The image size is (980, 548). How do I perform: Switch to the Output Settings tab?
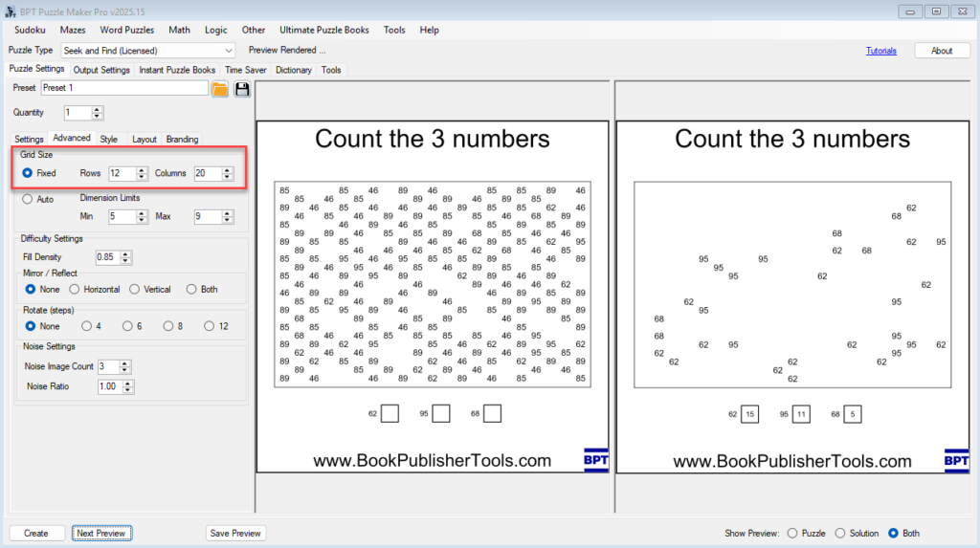[x=101, y=70]
